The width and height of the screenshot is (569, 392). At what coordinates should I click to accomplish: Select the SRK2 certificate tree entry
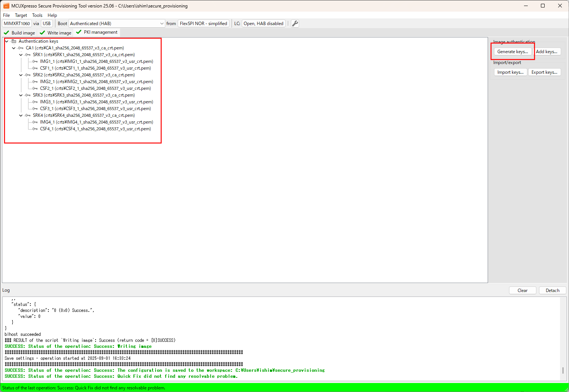(83, 75)
